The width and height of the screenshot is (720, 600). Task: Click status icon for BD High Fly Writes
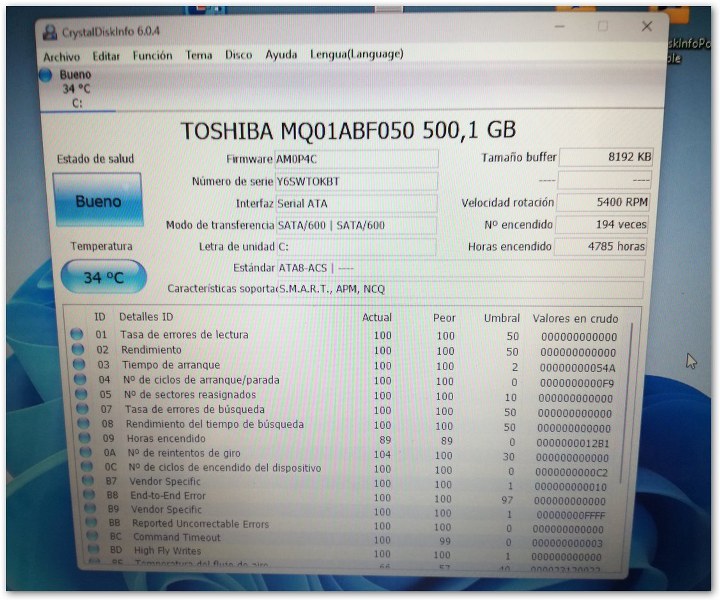[93, 549]
